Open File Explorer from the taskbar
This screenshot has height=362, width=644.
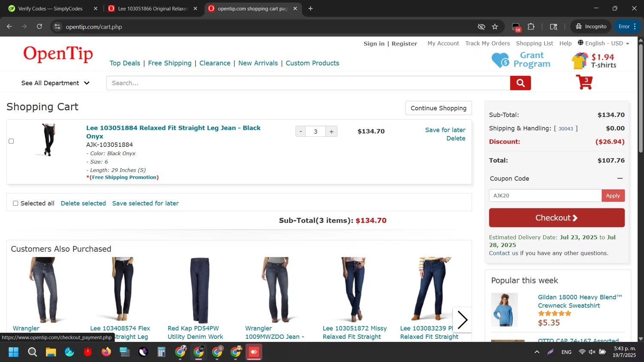[51, 352]
